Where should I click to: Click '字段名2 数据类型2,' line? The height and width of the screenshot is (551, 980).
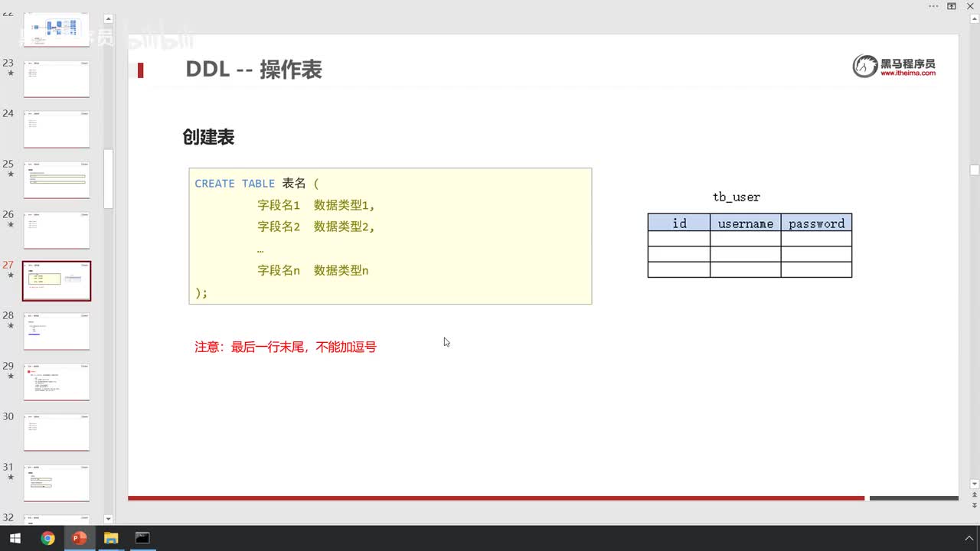point(316,227)
